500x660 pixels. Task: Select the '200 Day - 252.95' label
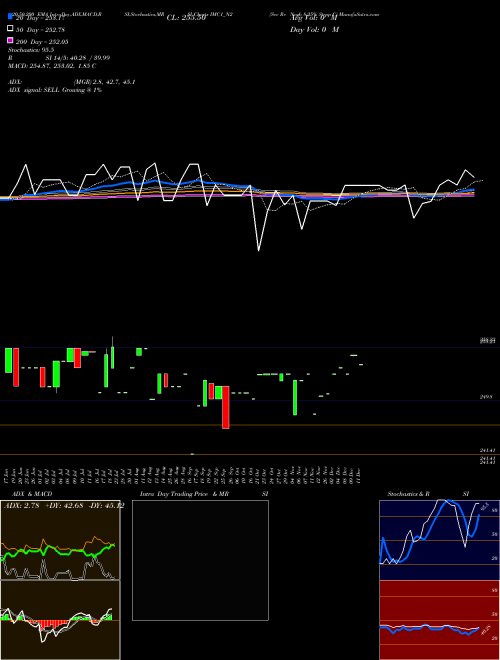(42, 42)
